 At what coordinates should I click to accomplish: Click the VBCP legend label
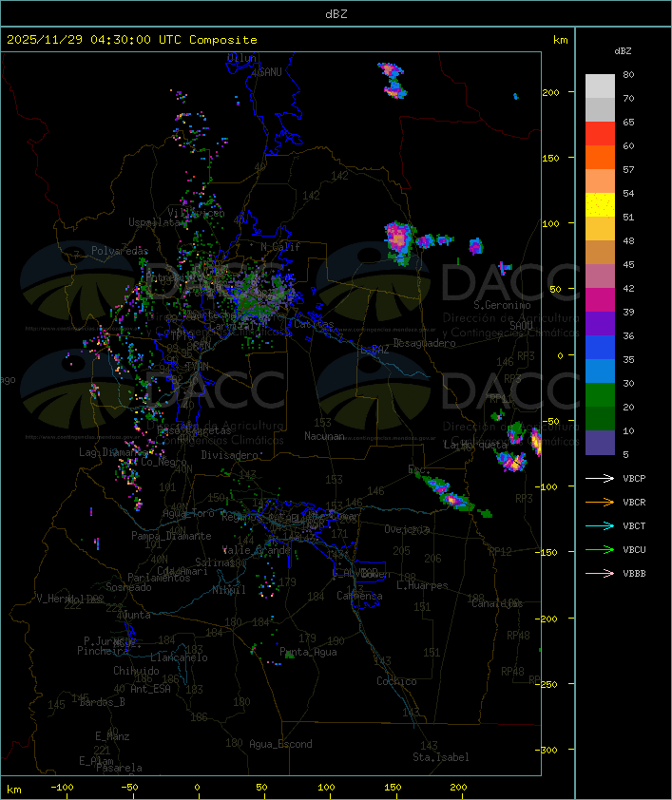point(634,478)
